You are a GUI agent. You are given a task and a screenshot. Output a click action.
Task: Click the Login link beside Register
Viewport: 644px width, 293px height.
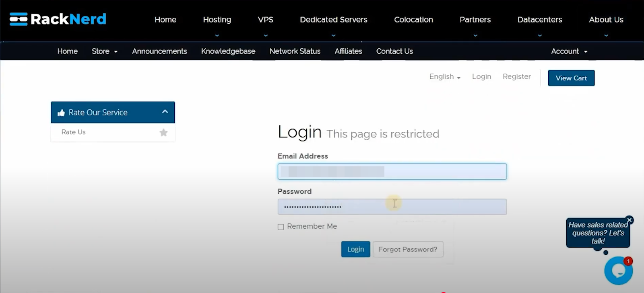481,76
